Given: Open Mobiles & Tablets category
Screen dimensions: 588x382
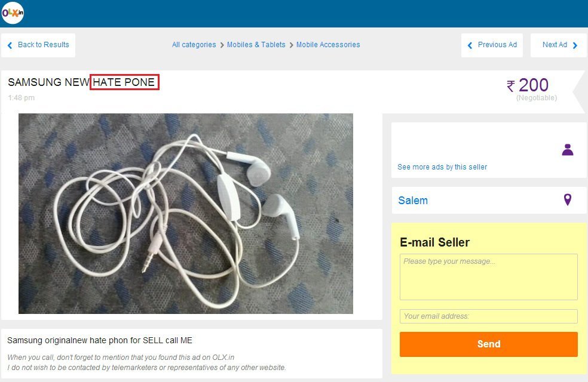Looking at the screenshot, I should coord(256,45).
